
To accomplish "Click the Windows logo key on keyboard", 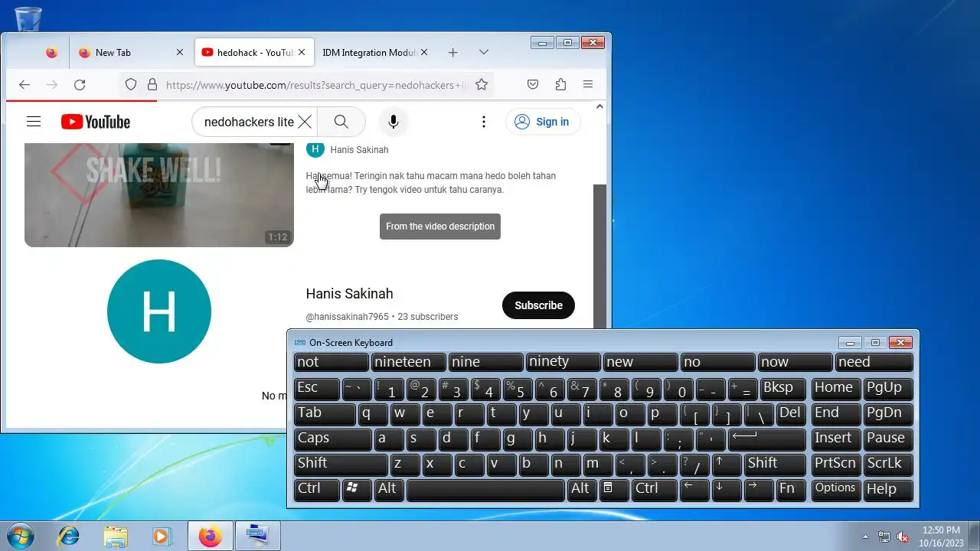I will click(x=357, y=489).
